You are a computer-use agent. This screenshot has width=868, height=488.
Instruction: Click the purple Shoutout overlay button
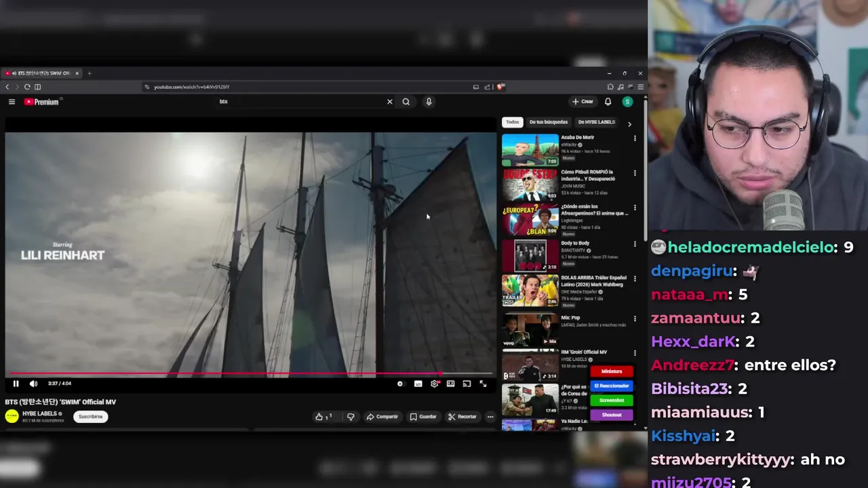click(611, 414)
